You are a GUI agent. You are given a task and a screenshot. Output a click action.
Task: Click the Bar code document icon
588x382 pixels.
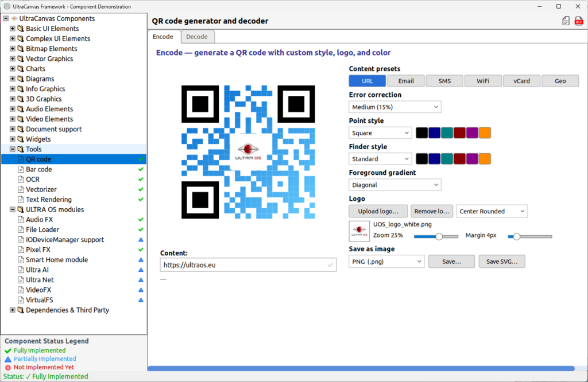pos(21,169)
